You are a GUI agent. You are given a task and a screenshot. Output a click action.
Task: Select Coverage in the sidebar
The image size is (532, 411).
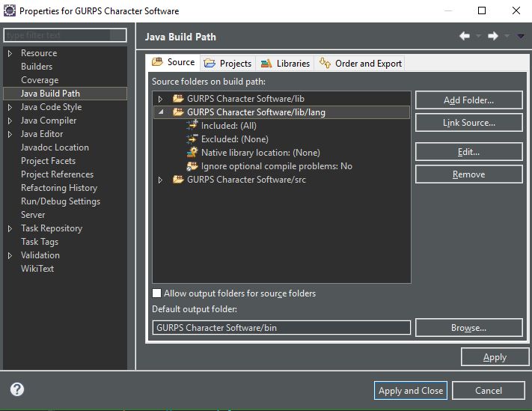[40, 80]
